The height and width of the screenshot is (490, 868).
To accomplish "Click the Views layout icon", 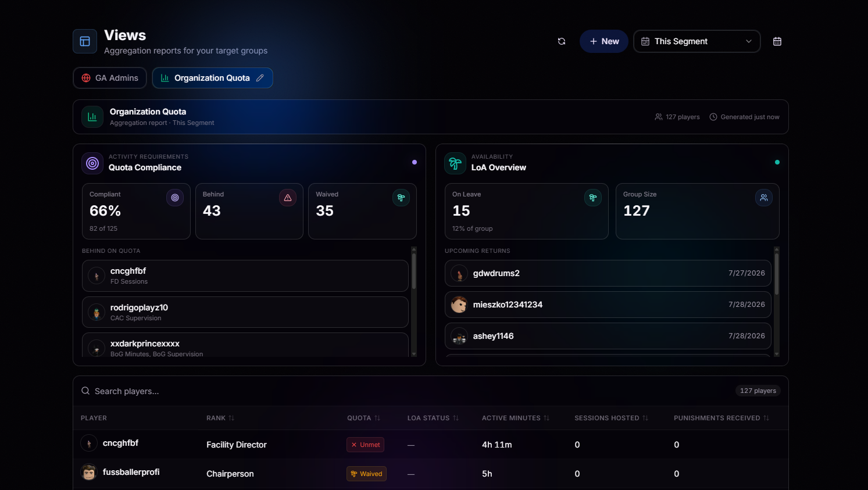I will tap(85, 41).
